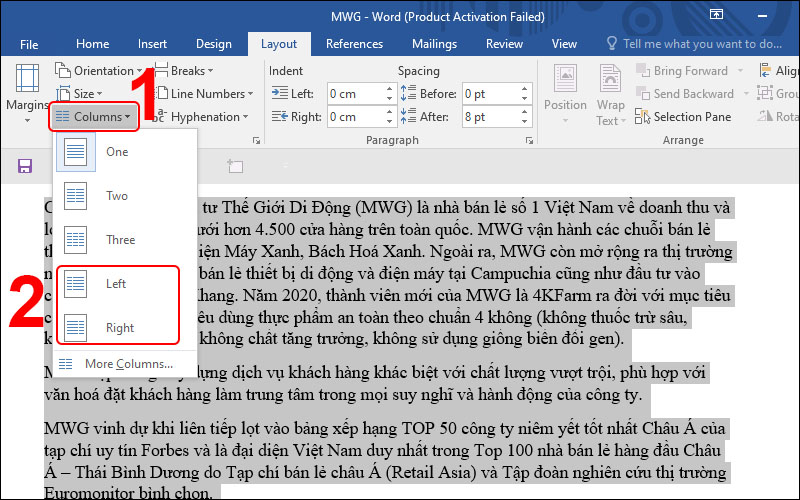Click the Ribbon Display Options icon
Image resolution: width=800 pixels, height=500 pixels.
716,15
